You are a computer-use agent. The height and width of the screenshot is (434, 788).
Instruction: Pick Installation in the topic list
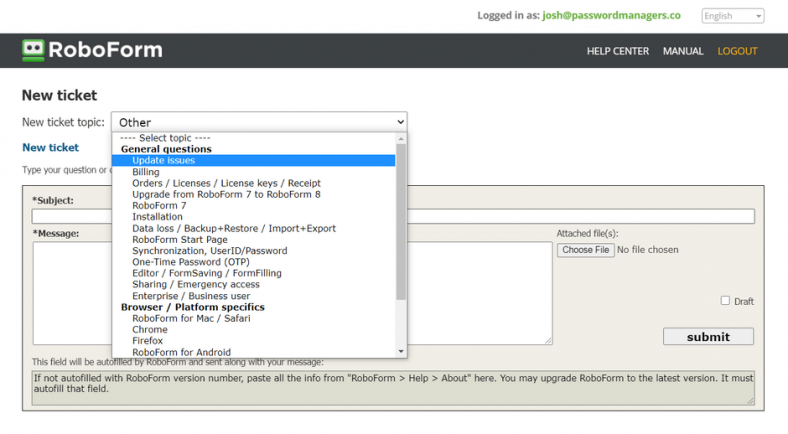tap(157, 217)
